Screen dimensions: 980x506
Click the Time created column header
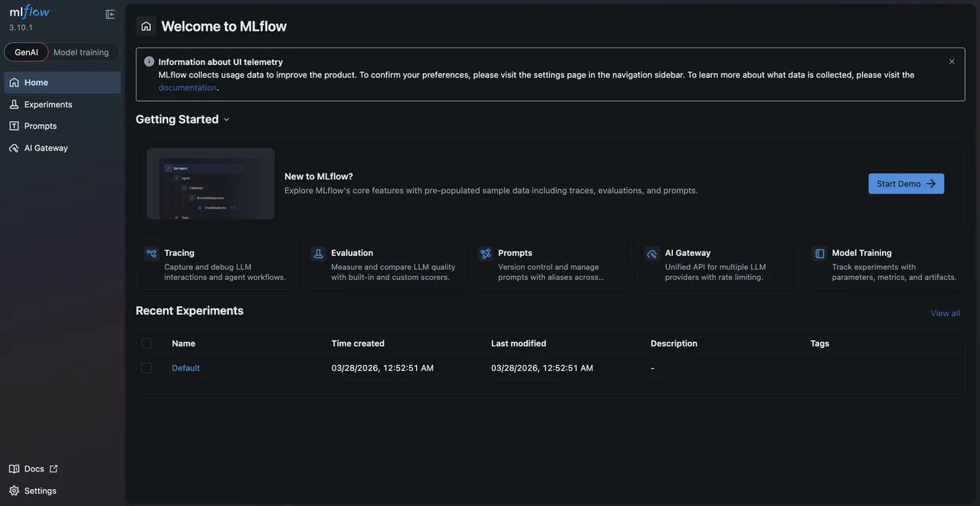tap(358, 343)
